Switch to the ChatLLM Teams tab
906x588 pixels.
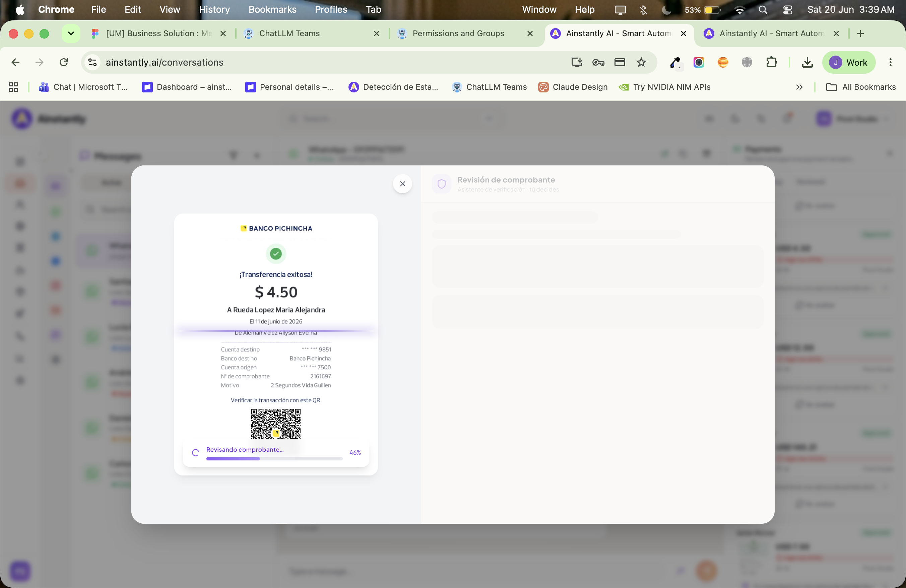[311, 33]
